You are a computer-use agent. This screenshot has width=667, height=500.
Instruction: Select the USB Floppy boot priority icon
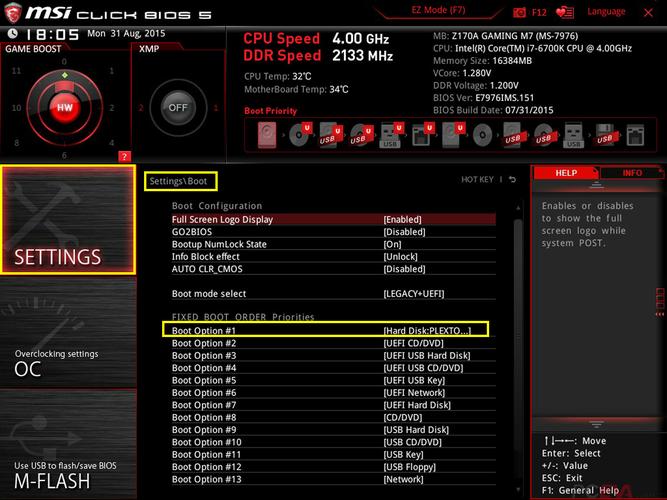(x=605, y=135)
